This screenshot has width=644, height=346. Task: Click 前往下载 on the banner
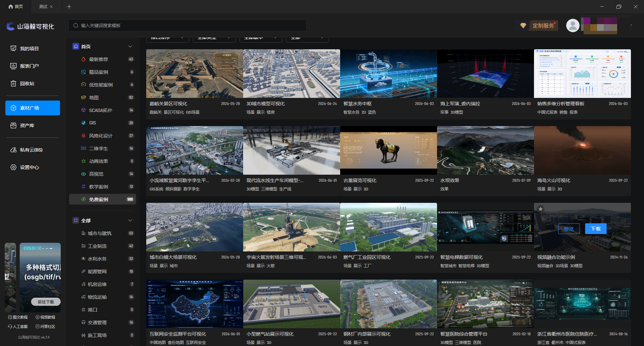point(46,302)
